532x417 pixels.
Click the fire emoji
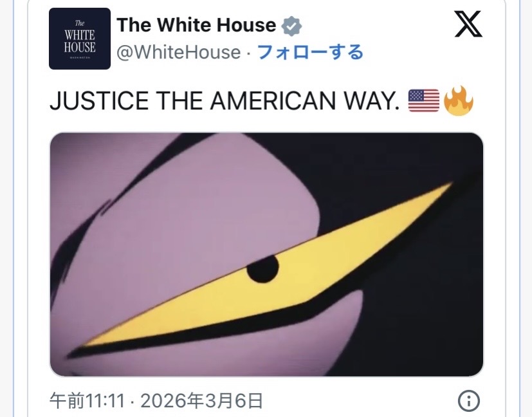click(x=459, y=101)
